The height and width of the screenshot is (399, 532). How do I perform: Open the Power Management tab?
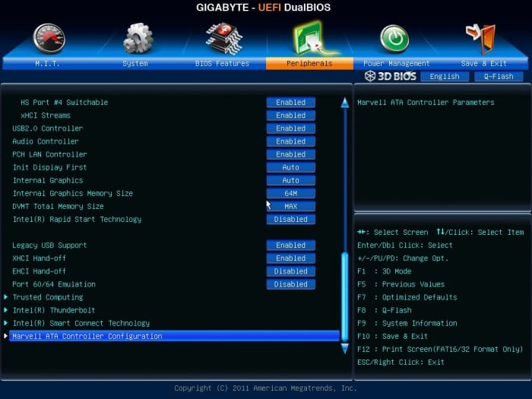point(396,63)
